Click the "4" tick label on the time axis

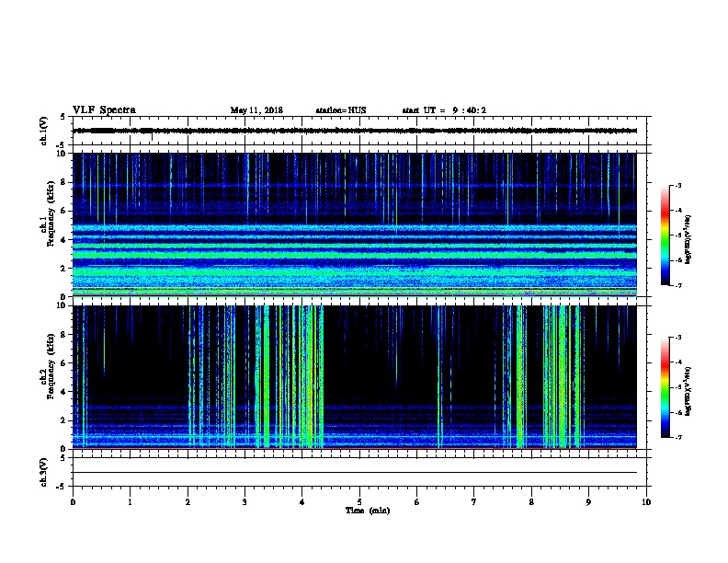point(302,501)
